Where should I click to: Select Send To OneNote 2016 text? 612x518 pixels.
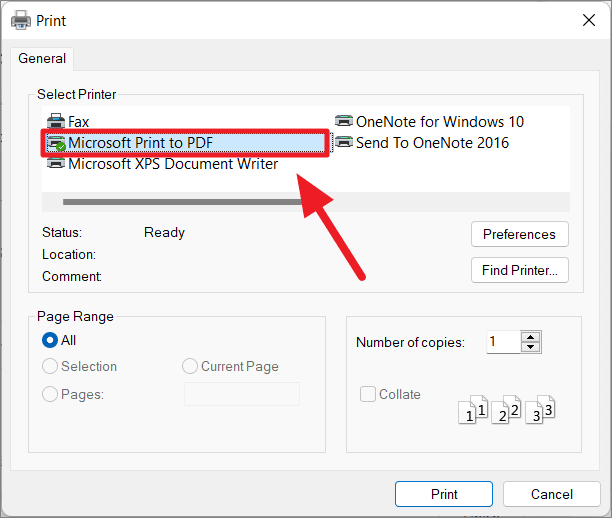coord(432,143)
